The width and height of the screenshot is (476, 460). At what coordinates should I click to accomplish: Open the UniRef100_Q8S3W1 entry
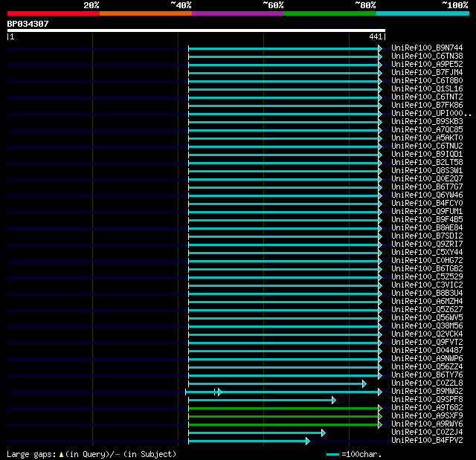click(427, 171)
